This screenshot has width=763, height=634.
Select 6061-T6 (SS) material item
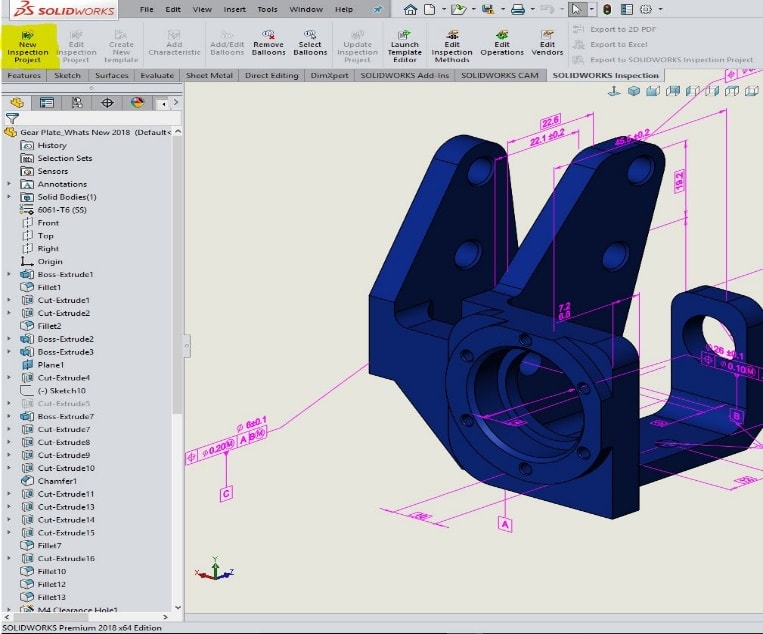pyautogui.click(x=53, y=210)
